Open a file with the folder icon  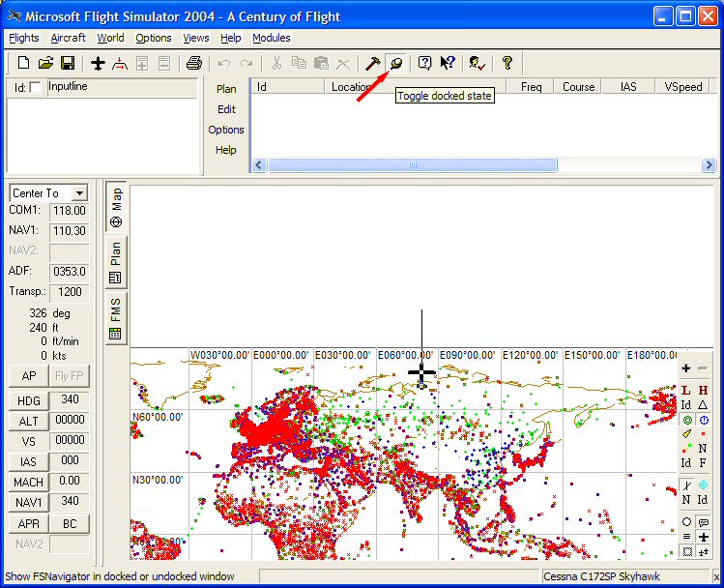coord(45,63)
